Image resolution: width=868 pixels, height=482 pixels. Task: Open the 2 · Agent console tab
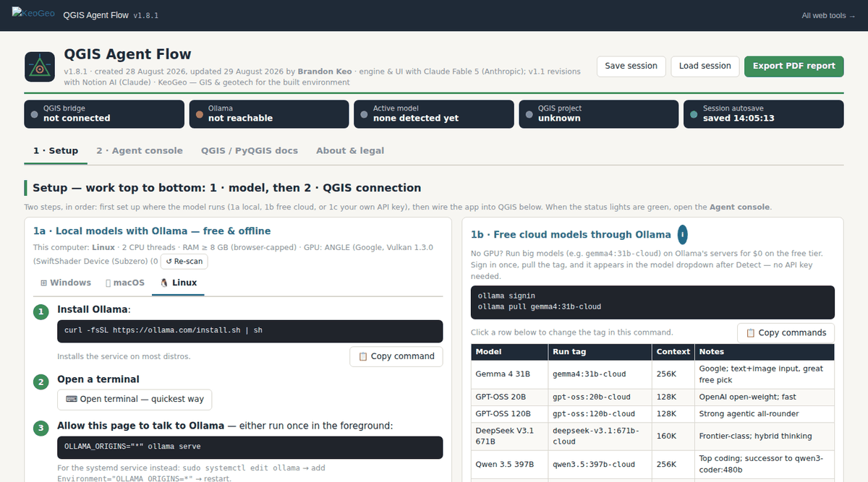tap(140, 150)
